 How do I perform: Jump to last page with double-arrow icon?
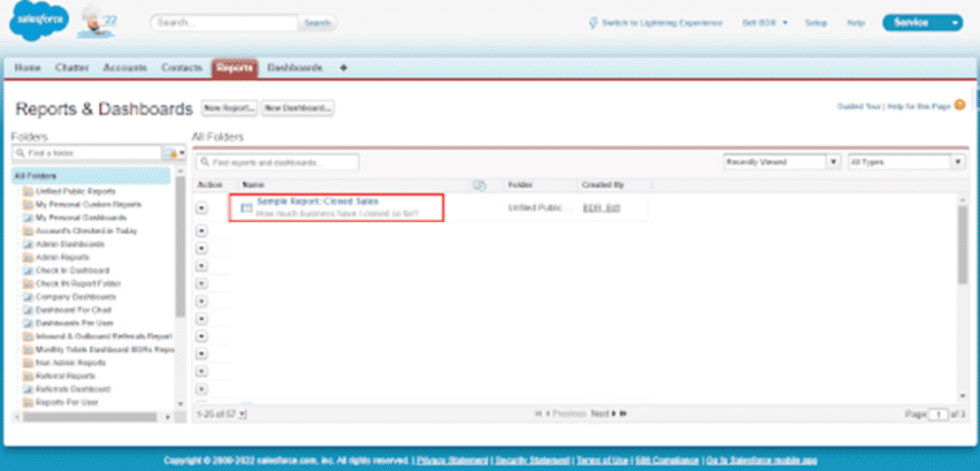click(x=623, y=413)
